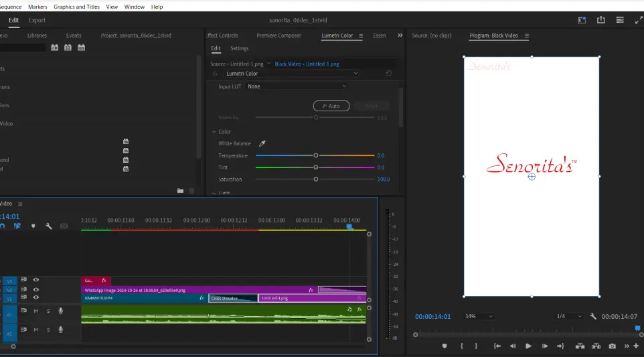Open the timeline sequence panel menu
Image resolution: width=644 pixels, height=357 pixels.
[19, 204]
